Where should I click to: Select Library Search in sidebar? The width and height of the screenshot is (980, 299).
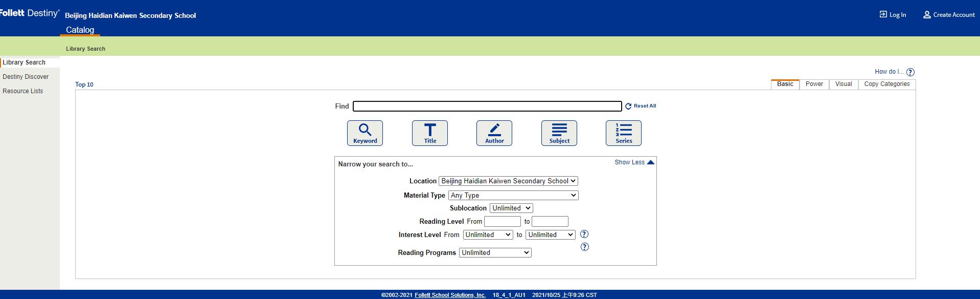(x=24, y=62)
